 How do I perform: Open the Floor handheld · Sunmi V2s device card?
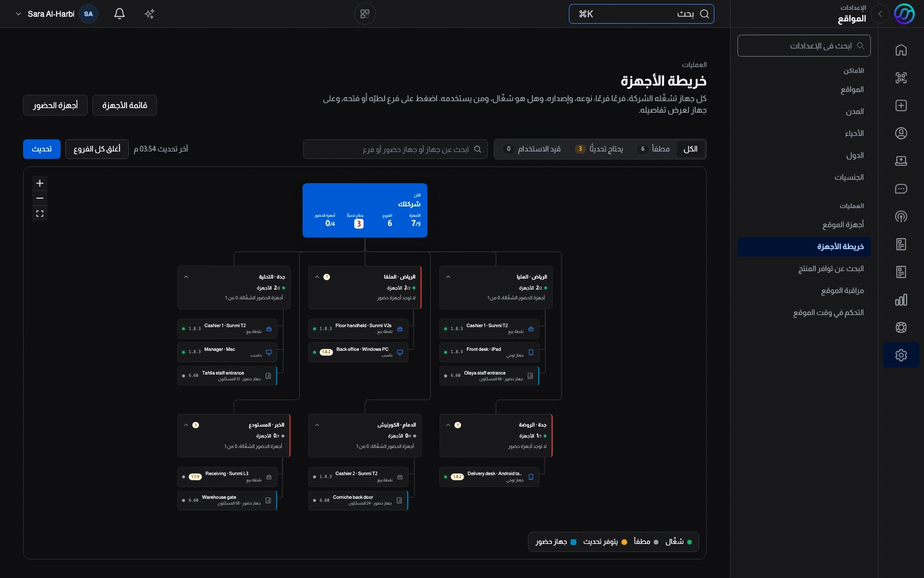(x=358, y=328)
